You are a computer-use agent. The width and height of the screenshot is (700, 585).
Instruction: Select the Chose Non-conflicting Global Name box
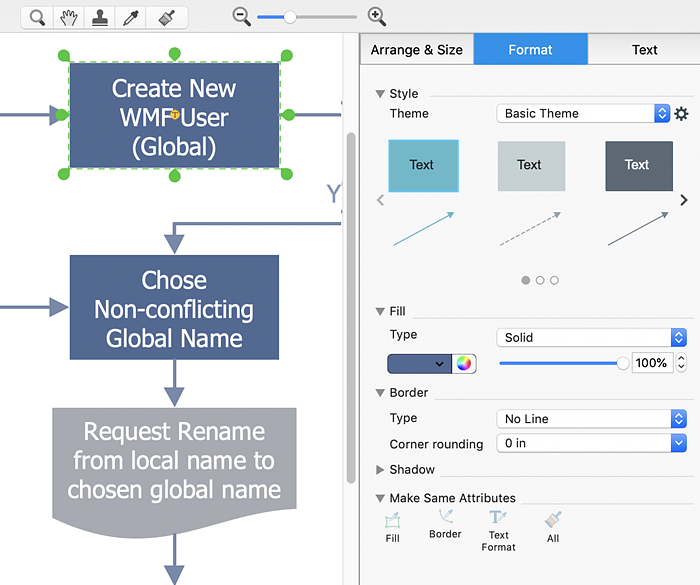174,307
